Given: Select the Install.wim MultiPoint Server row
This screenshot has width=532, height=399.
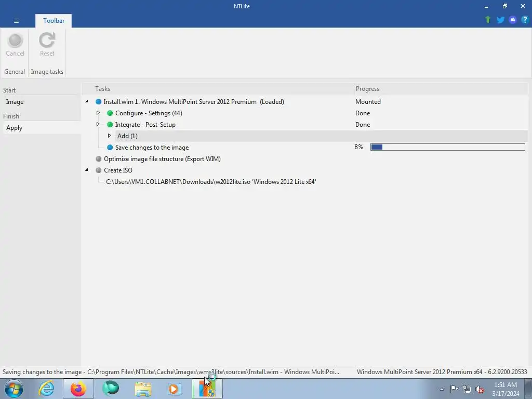Looking at the screenshot, I should tap(194, 102).
